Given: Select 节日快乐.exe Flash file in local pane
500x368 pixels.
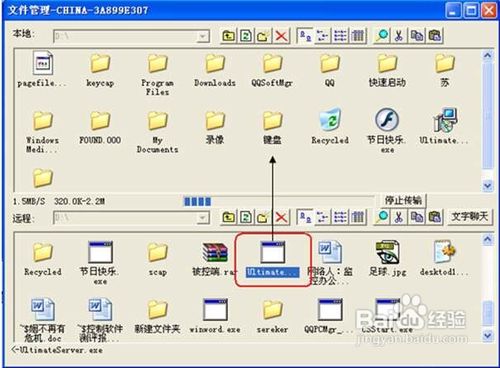Looking at the screenshot, I should (x=387, y=131).
